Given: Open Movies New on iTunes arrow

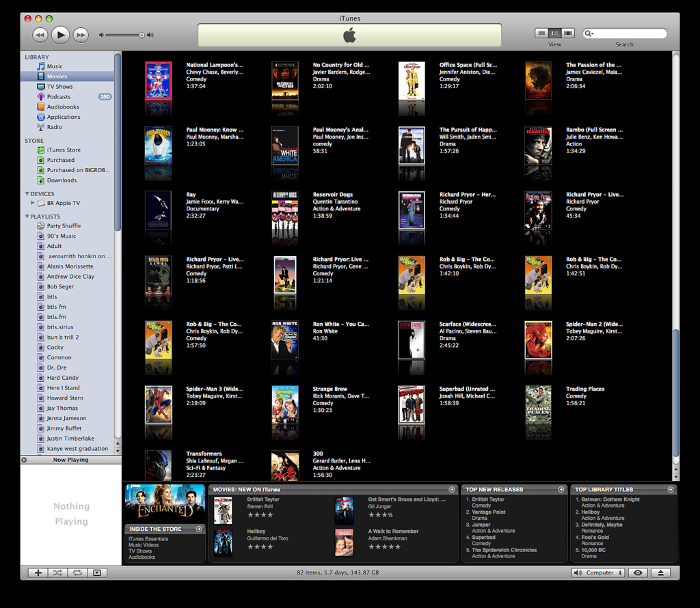Looking at the screenshot, I should click(x=452, y=490).
